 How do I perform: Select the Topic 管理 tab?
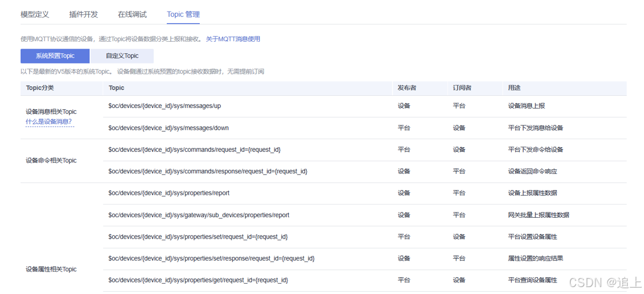click(x=183, y=14)
